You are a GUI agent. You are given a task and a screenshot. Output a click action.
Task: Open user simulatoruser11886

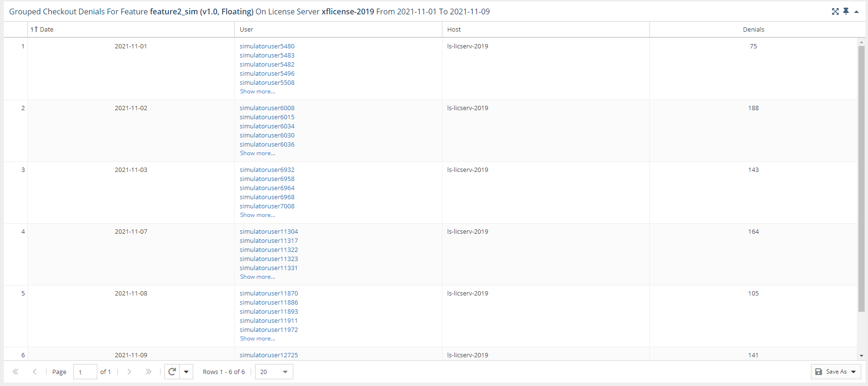coord(269,303)
